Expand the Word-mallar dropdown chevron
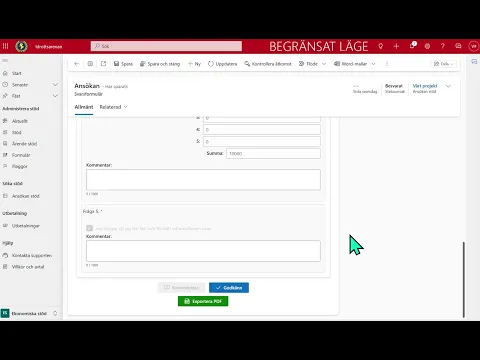The width and height of the screenshot is (480, 360). click(x=373, y=64)
